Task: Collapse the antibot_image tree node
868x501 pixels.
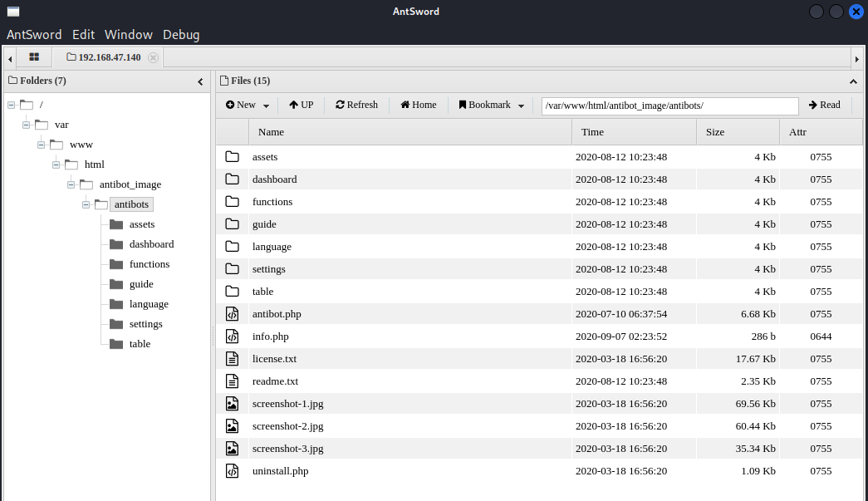Action: pyautogui.click(x=71, y=184)
